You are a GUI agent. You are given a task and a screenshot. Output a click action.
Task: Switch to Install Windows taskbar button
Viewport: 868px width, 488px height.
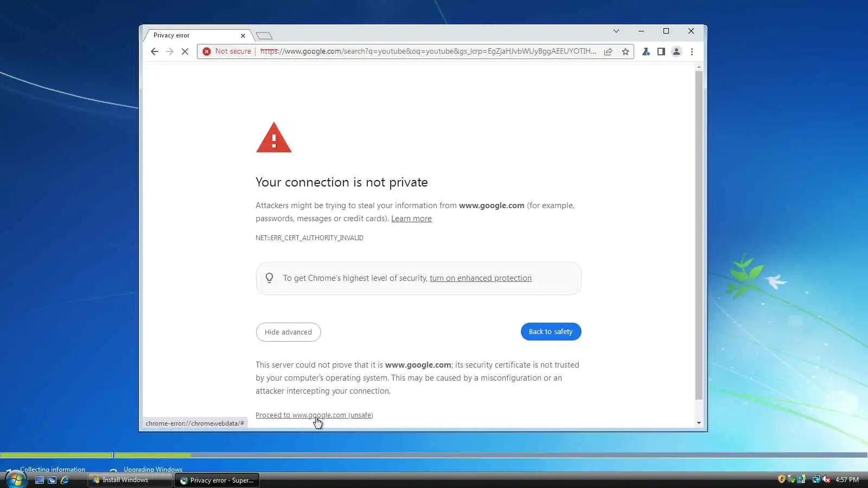point(130,480)
